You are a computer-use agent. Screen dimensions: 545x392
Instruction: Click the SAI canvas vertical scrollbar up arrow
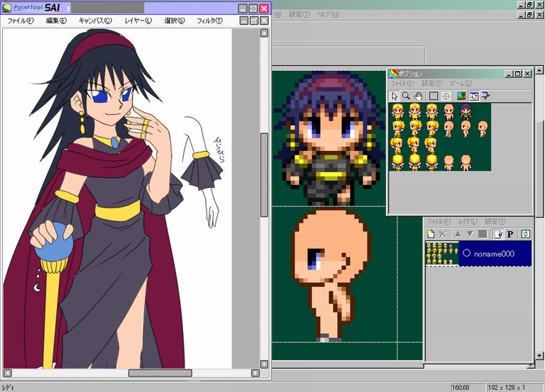(x=264, y=33)
